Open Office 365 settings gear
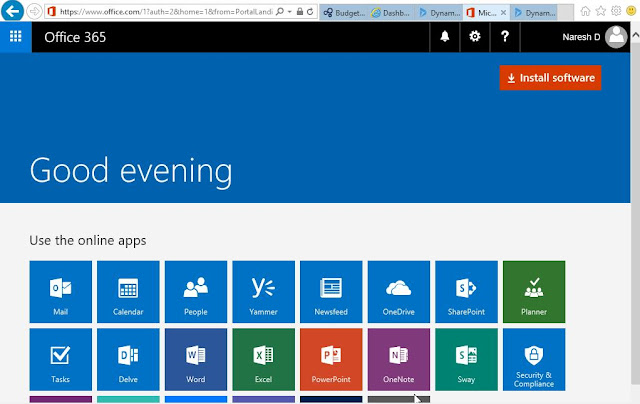 pyautogui.click(x=475, y=37)
